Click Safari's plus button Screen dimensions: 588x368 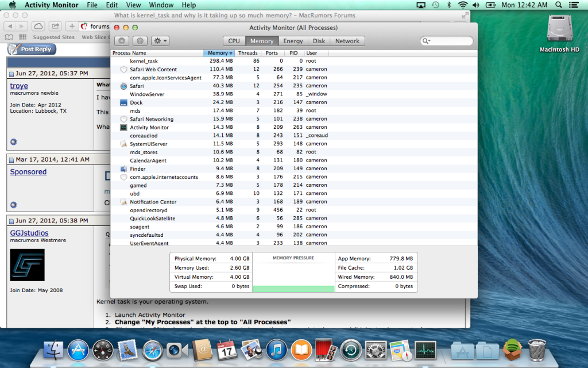point(72,26)
